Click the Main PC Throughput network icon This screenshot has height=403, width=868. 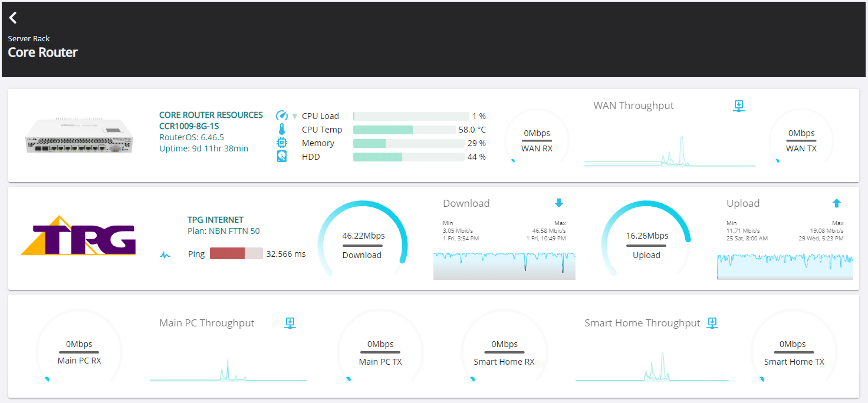pyautogui.click(x=290, y=323)
